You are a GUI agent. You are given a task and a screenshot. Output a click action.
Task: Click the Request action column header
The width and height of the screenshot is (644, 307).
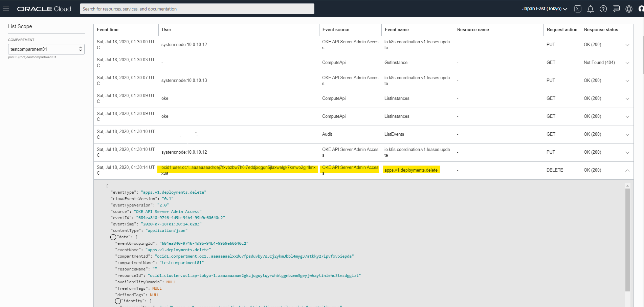(562, 30)
